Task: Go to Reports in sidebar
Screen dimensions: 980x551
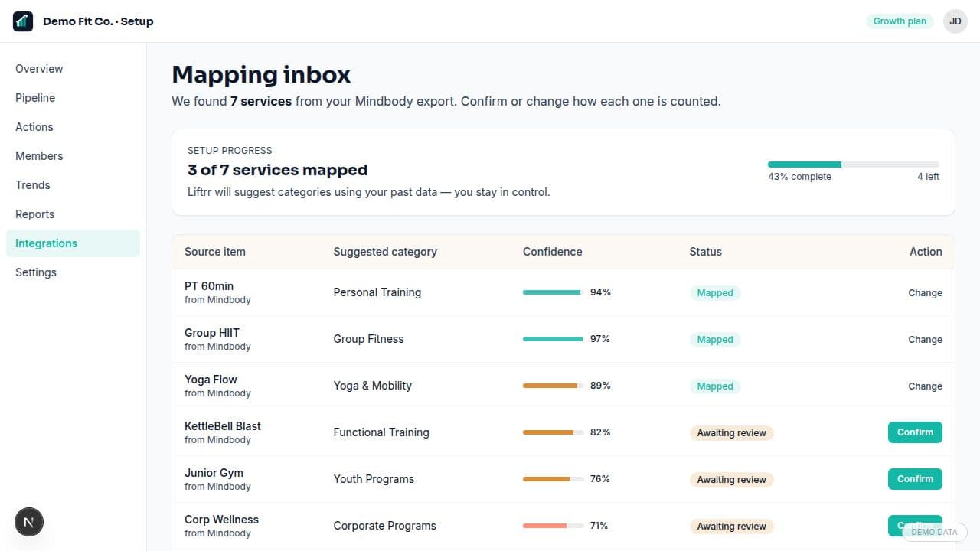Action: click(73, 214)
